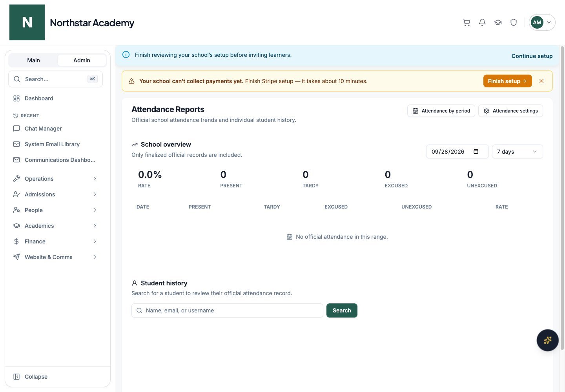Screen dimensions: 565x392
Task: Click the page vertical scrollbar
Action: [562, 198]
